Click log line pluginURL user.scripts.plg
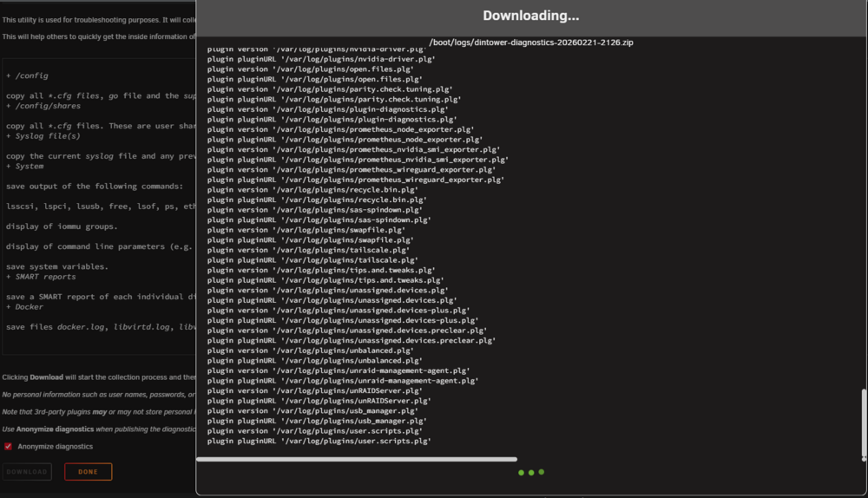The image size is (868, 498). tap(319, 441)
